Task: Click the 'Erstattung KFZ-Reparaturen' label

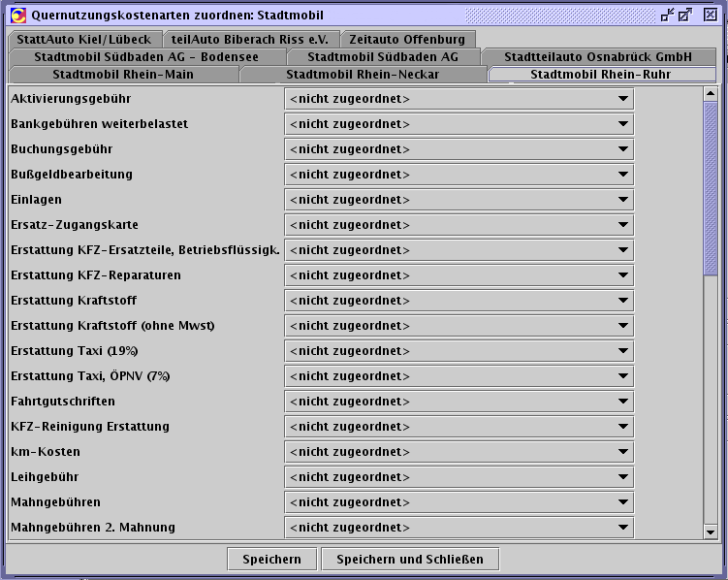Action: tap(96, 274)
